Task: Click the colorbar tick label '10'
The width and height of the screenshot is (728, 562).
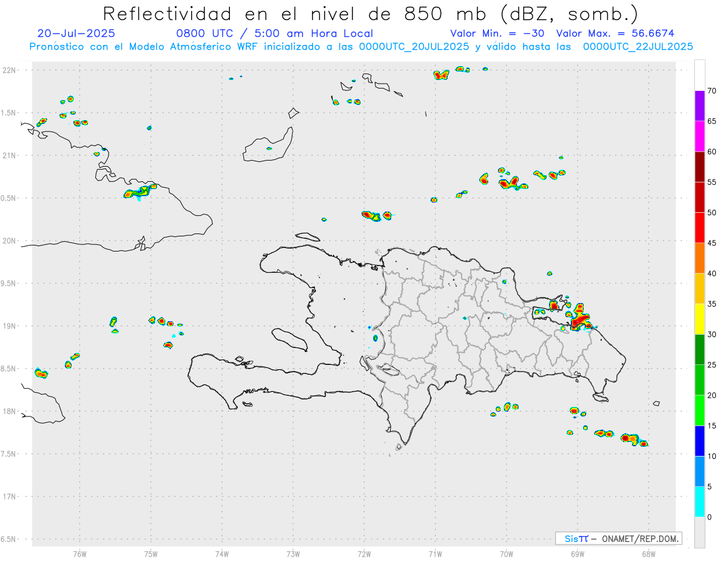Action: tap(712, 457)
